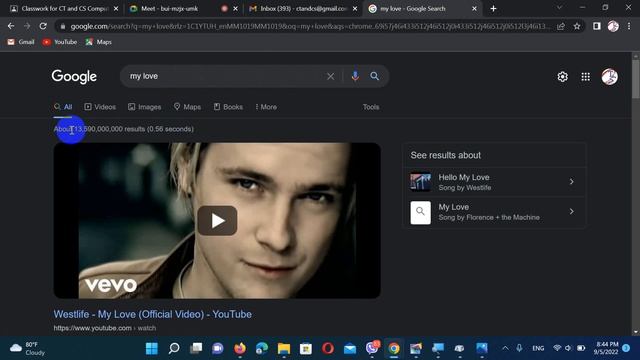The height and width of the screenshot is (360, 640).
Task: Open the Google apps grid
Action: (586, 77)
